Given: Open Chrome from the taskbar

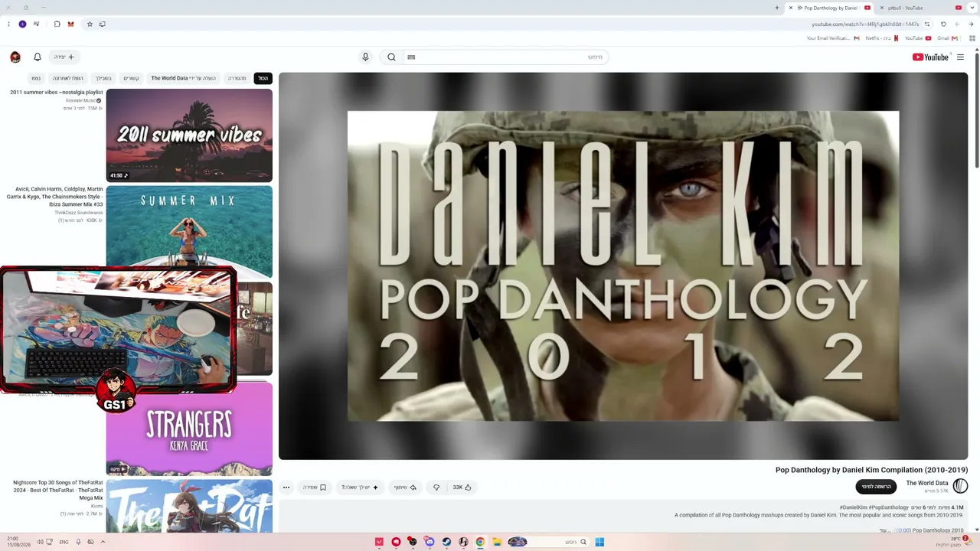Looking at the screenshot, I should pos(480,542).
